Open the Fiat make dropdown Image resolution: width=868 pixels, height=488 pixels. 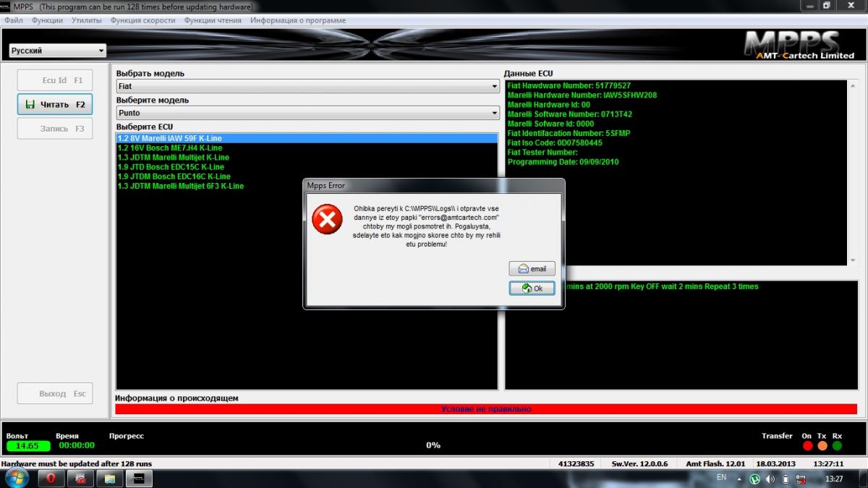[x=307, y=86]
